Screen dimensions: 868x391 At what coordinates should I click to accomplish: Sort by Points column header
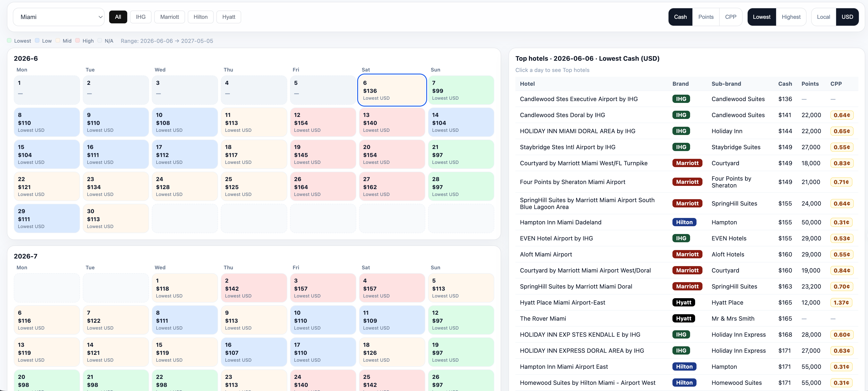810,84
